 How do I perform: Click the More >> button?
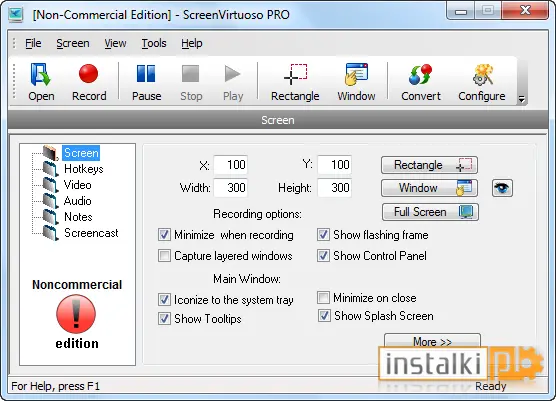(432, 341)
